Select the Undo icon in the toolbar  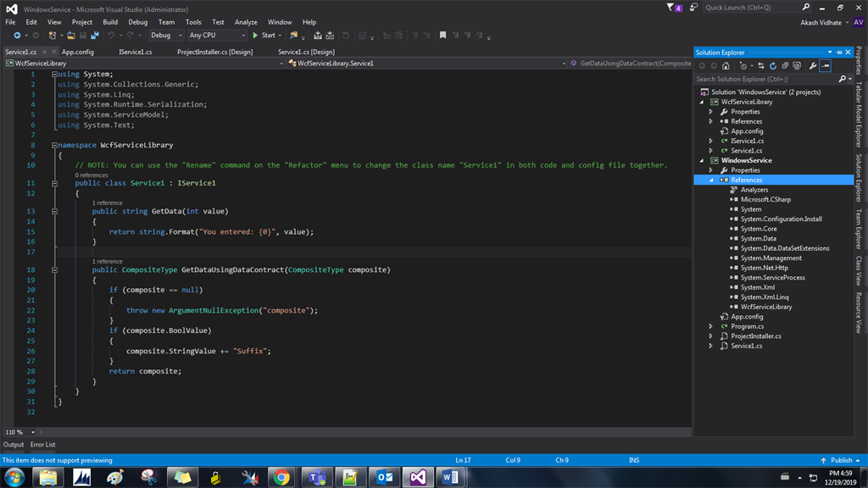coord(110,35)
